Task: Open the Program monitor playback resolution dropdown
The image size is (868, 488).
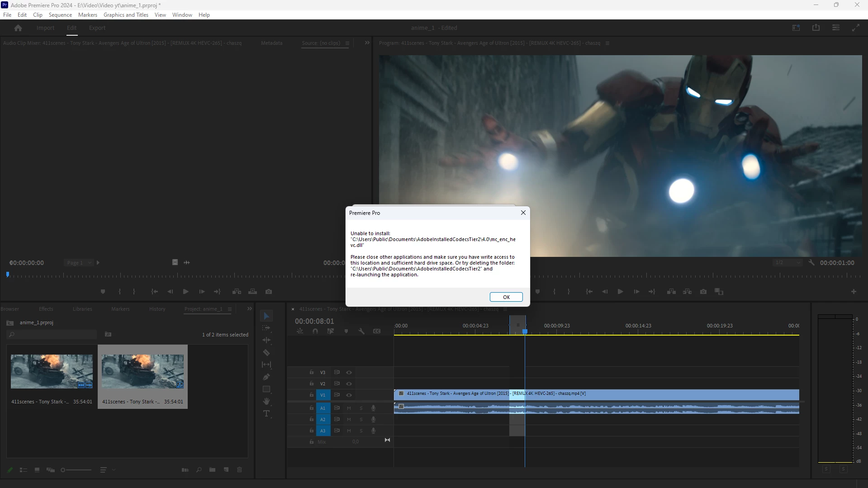Action: coord(787,262)
